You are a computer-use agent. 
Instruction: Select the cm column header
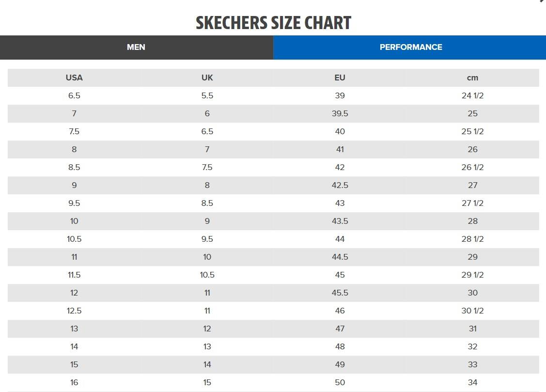pos(472,78)
